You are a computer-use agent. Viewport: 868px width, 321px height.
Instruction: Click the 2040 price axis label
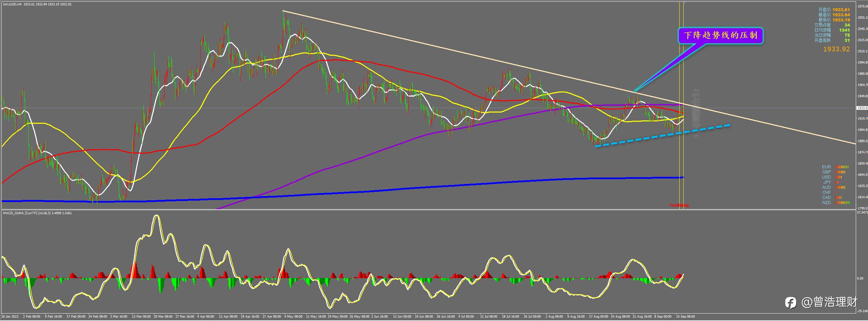[x=862, y=29]
